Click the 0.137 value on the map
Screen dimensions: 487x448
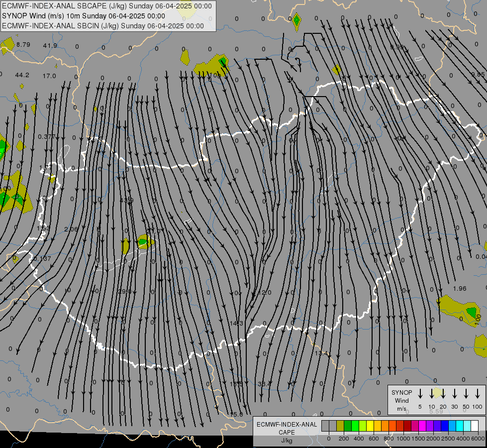(x=42, y=259)
